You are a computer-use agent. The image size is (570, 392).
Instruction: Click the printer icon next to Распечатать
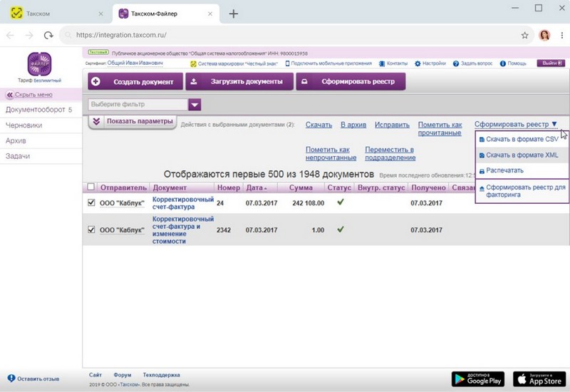[482, 171]
